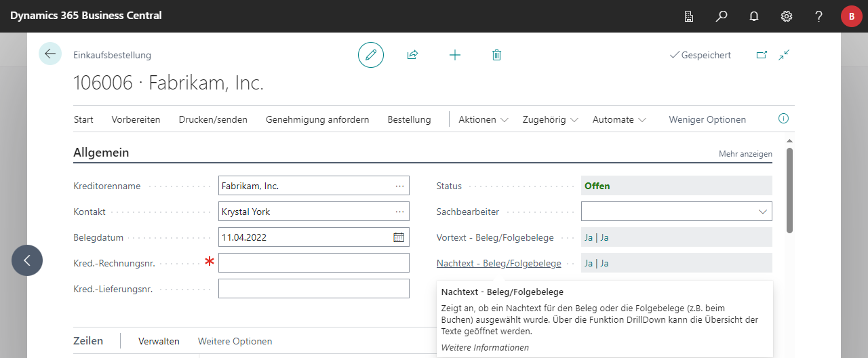Screen dimensions: 868x358
Task: Expand the Aktionen menu
Action: (484, 119)
